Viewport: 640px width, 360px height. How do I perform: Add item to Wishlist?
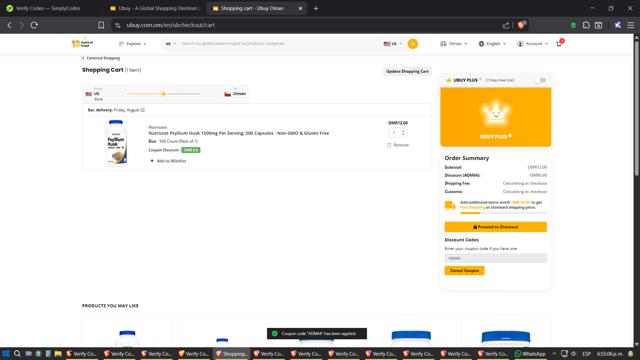(x=168, y=161)
